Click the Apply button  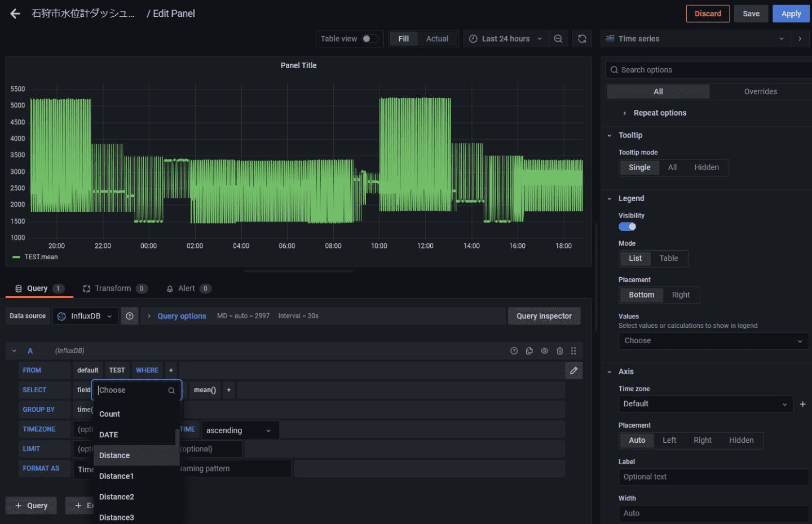pyautogui.click(x=791, y=14)
